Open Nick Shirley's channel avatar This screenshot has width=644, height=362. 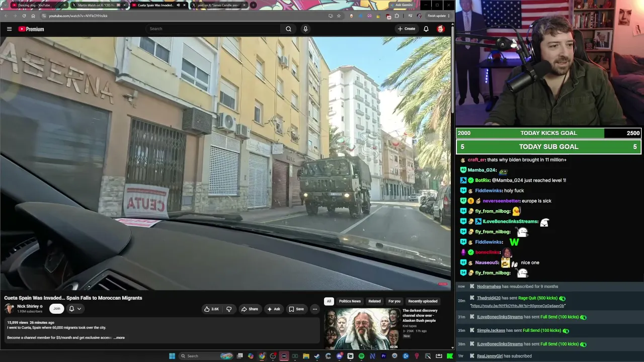[9, 308]
